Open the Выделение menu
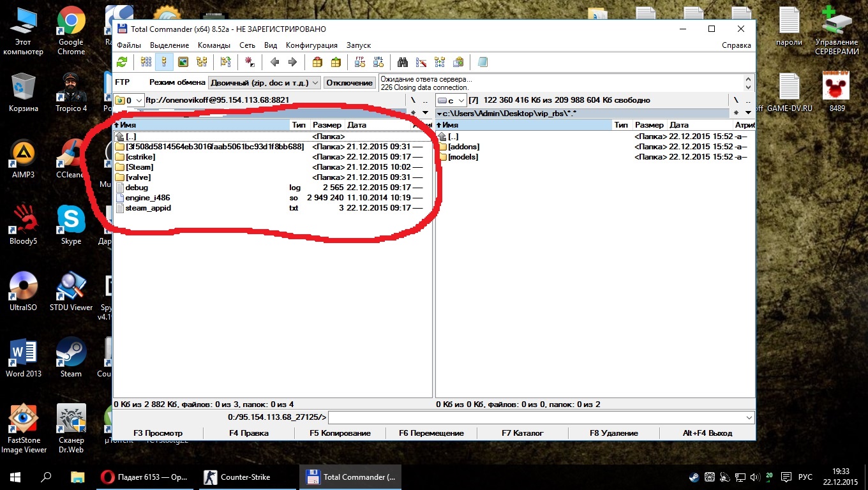The width and height of the screenshot is (868, 490). tap(170, 45)
